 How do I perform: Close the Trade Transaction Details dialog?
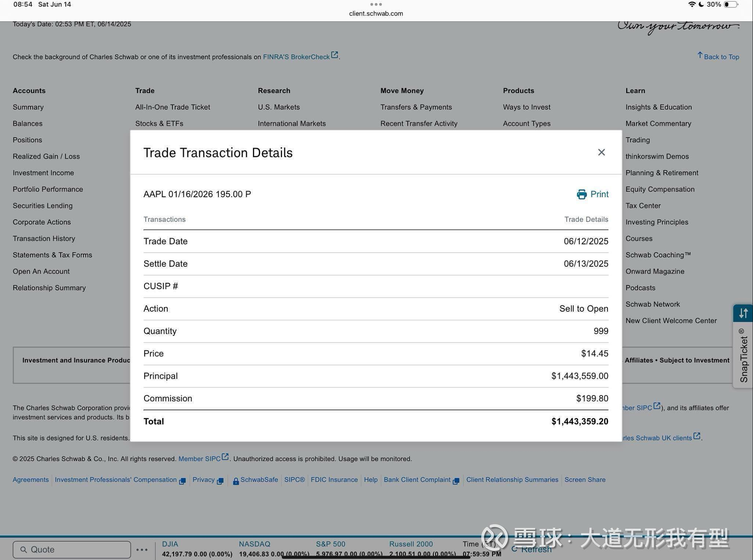601,152
